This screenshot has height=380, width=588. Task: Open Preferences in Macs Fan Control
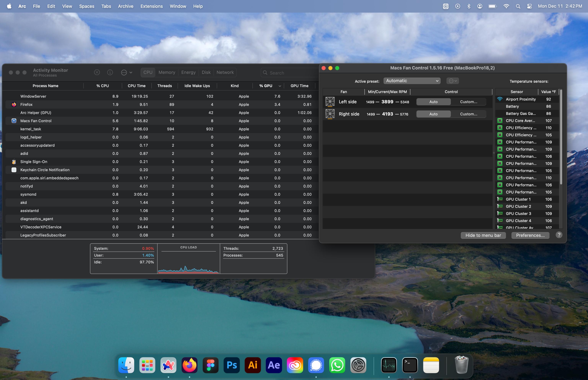point(530,235)
